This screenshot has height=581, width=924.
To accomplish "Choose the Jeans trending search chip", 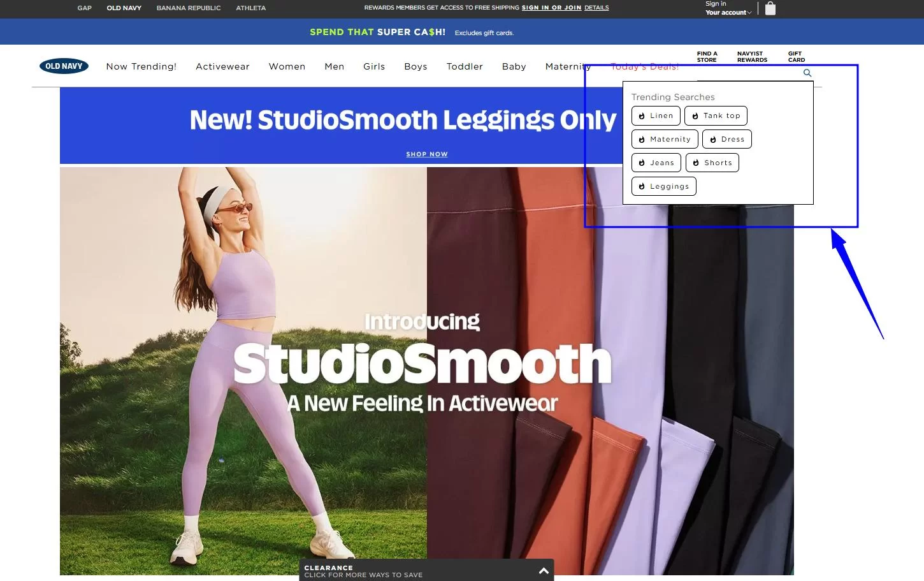I will coord(656,163).
